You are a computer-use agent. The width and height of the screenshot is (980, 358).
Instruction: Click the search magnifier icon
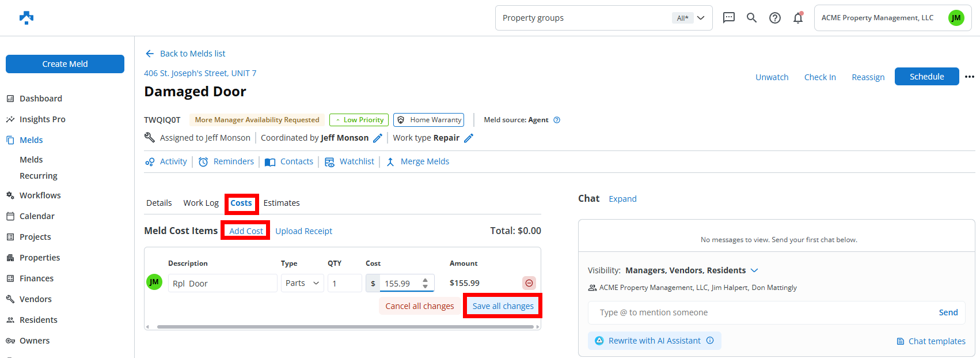pos(751,18)
